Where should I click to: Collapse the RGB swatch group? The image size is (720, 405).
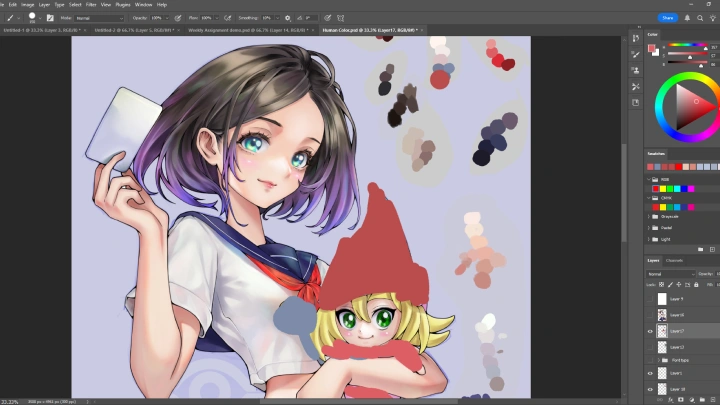pos(649,180)
